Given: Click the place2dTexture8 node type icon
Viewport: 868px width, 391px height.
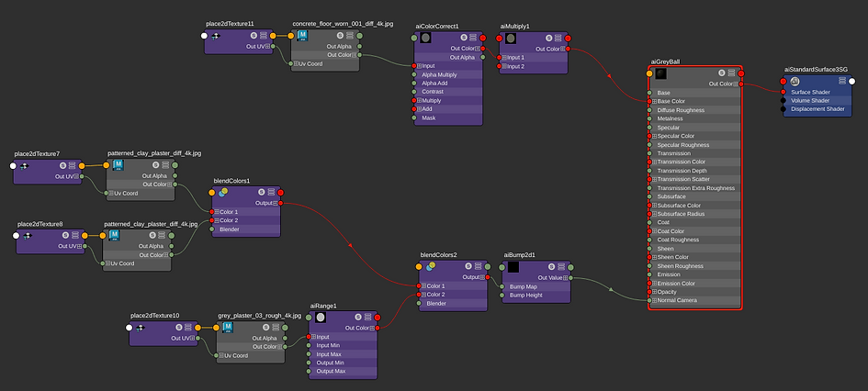Looking at the screenshot, I should tap(28, 236).
